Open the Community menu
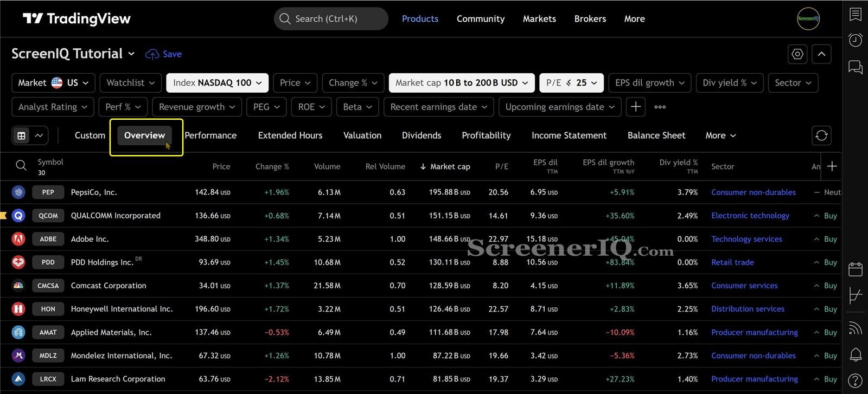 (481, 19)
